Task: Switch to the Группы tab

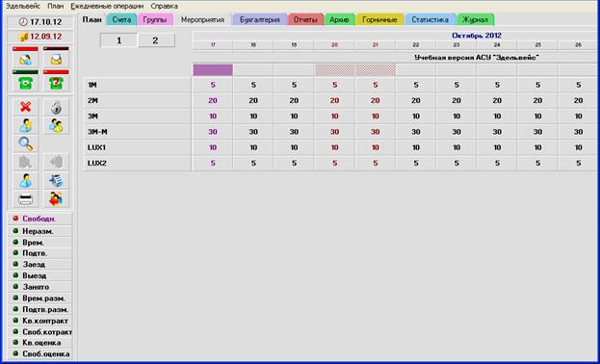Action: pyautogui.click(x=155, y=19)
